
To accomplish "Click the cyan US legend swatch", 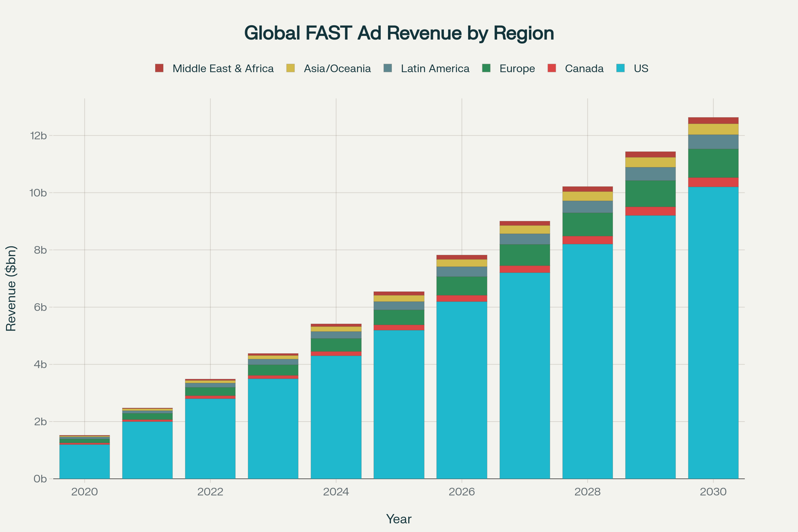I will pyautogui.click(x=620, y=68).
